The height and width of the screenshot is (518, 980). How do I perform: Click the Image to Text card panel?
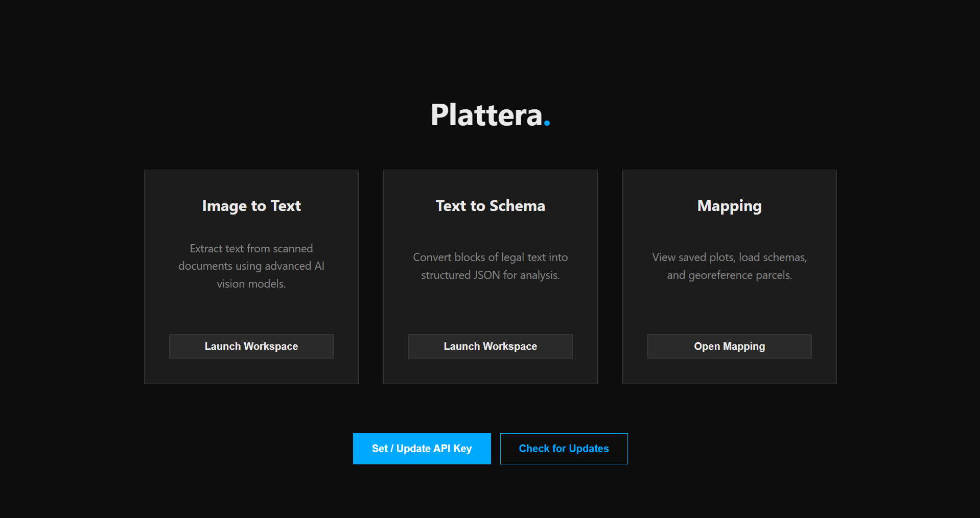[251, 312]
